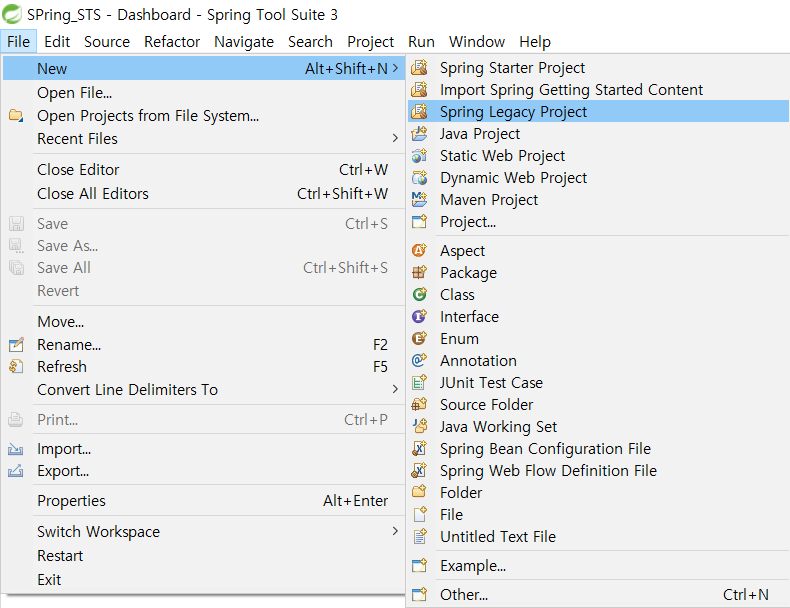Click the Open Projects folder icon

point(16,115)
